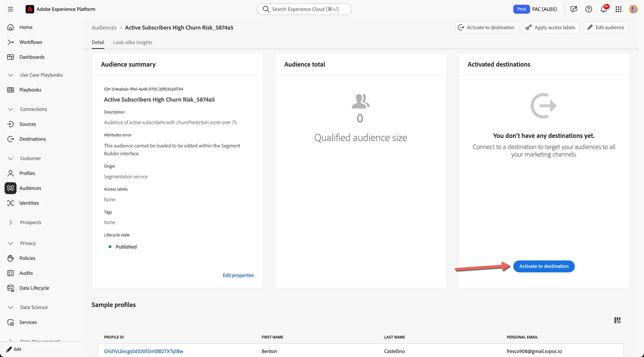Collapse the Data Science section
The height and width of the screenshot is (357, 644).
coord(10,307)
